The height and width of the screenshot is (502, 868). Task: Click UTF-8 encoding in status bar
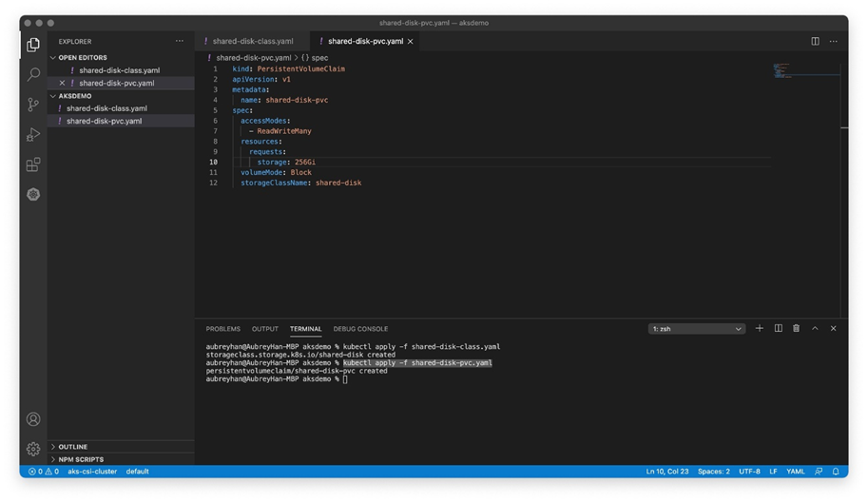(x=749, y=472)
